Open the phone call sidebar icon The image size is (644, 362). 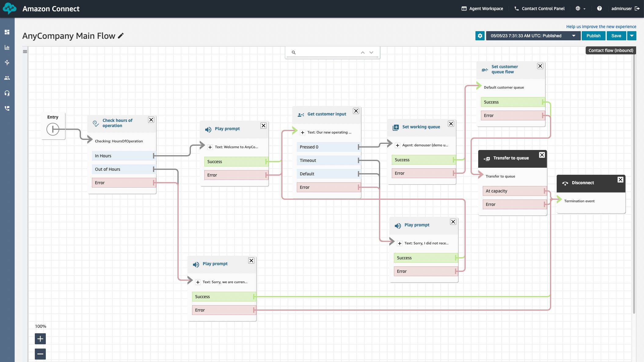(7, 108)
